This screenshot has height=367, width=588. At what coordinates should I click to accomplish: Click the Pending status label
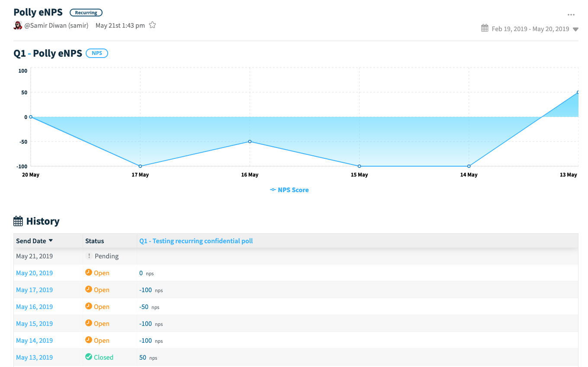tap(106, 256)
